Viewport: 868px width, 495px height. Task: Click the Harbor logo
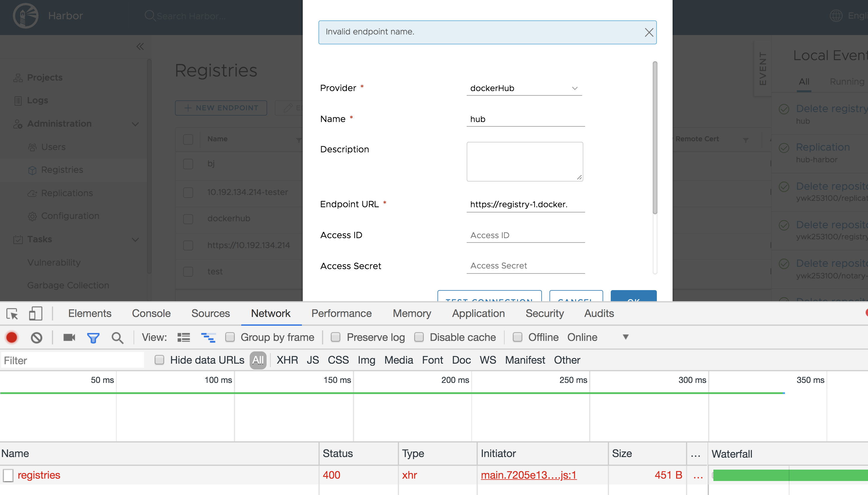pos(25,16)
